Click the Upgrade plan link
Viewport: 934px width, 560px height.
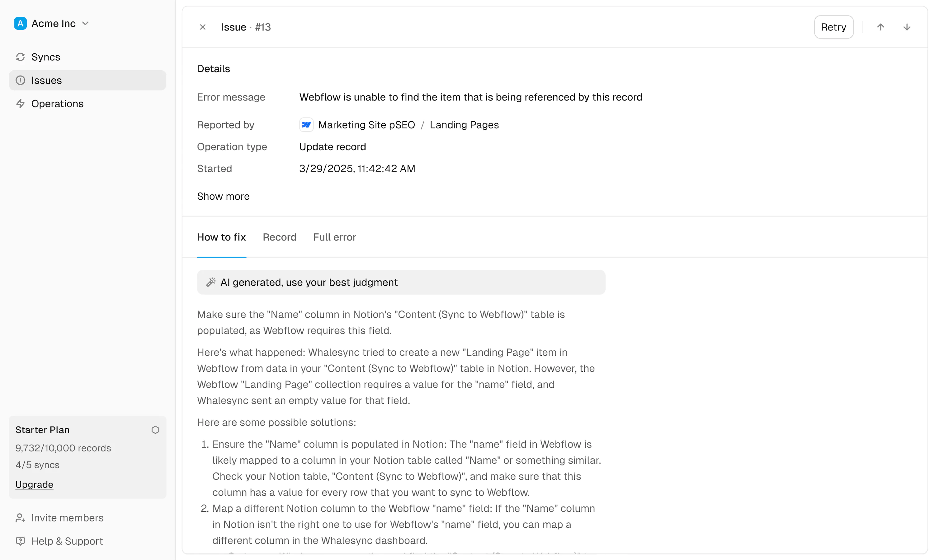pos(34,484)
